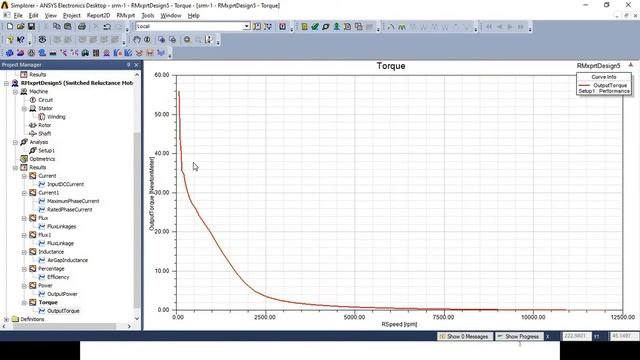640x360 pixels.
Task: Collapse the Torque results node
Action: (x=24, y=302)
